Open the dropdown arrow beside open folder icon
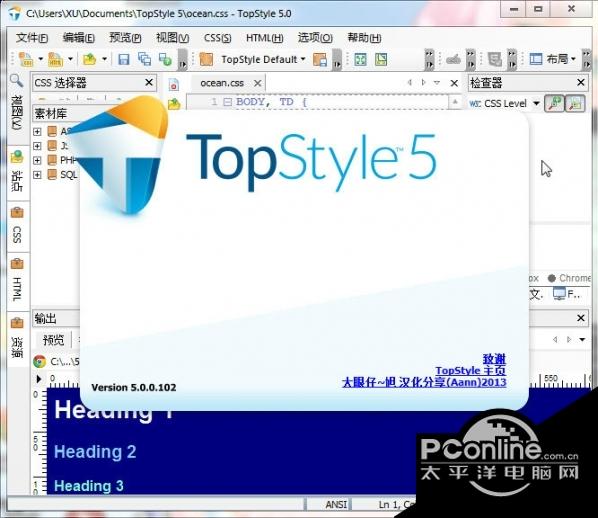 pyautogui.click(x=104, y=59)
